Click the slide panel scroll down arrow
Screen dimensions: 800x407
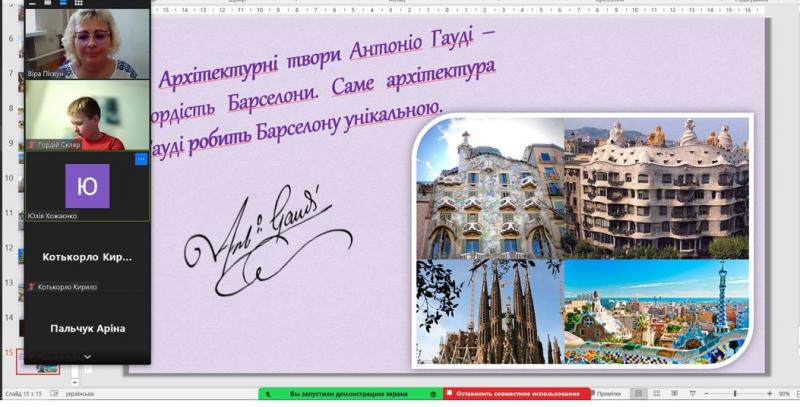pos(75,383)
